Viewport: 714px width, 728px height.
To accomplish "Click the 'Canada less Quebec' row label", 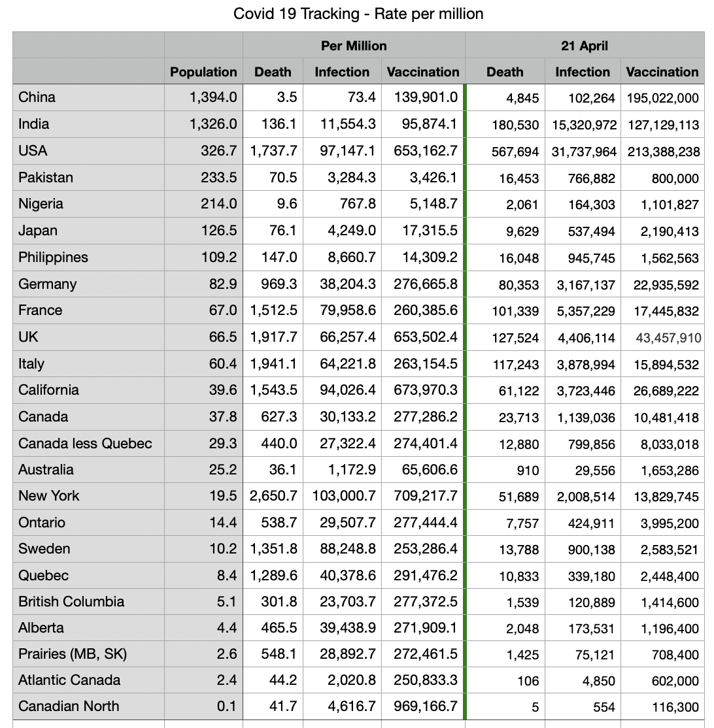I will [x=85, y=443].
